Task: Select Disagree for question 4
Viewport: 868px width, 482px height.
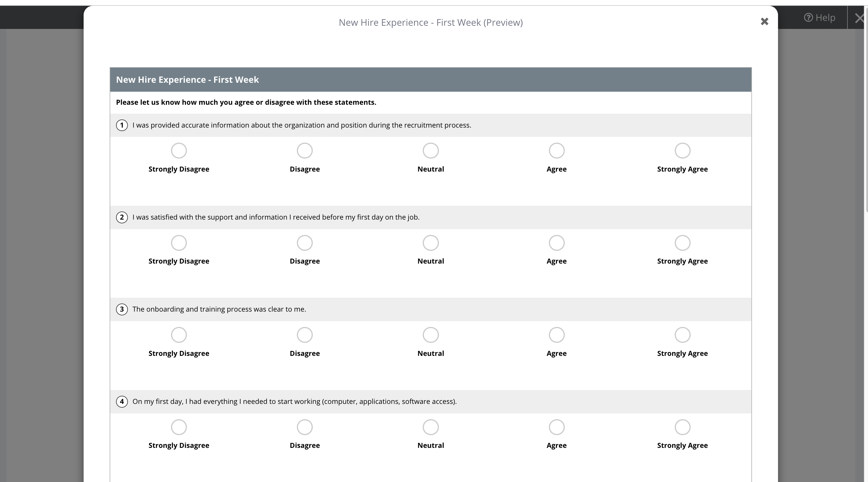Action: [305, 427]
